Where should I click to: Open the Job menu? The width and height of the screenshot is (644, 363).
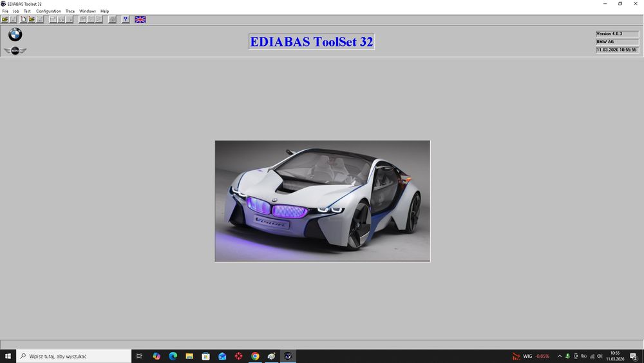click(x=16, y=11)
